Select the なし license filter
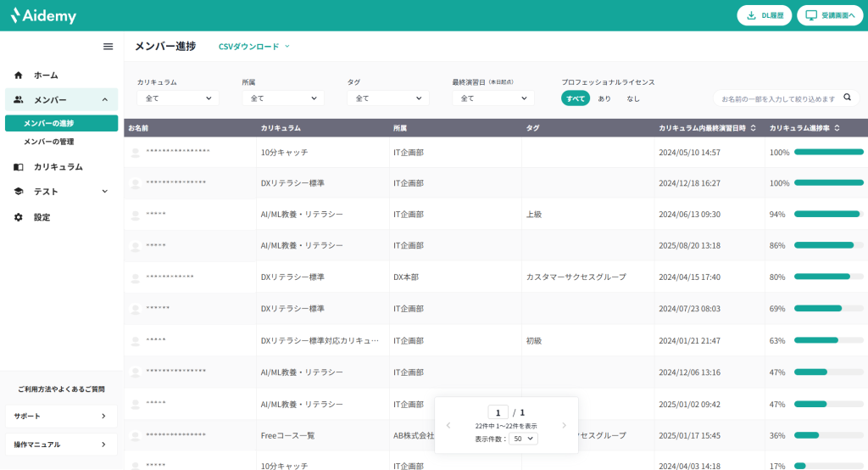This screenshot has width=868, height=470. pos(633,98)
